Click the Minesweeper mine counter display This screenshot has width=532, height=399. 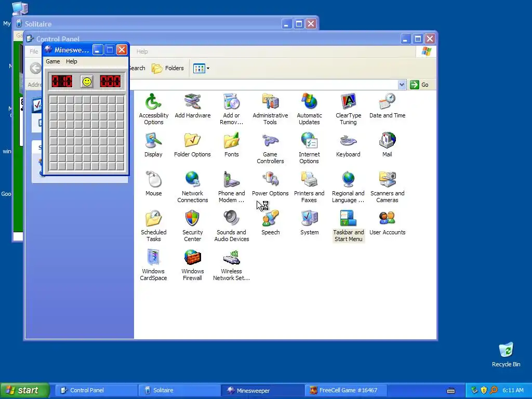(x=62, y=82)
